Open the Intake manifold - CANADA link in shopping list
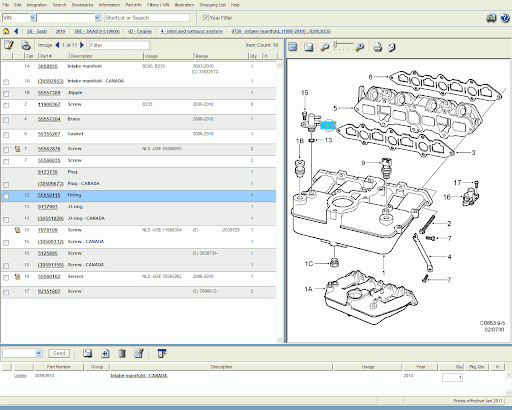This screenshot has height=410, width=512. [x=139, y=376]
